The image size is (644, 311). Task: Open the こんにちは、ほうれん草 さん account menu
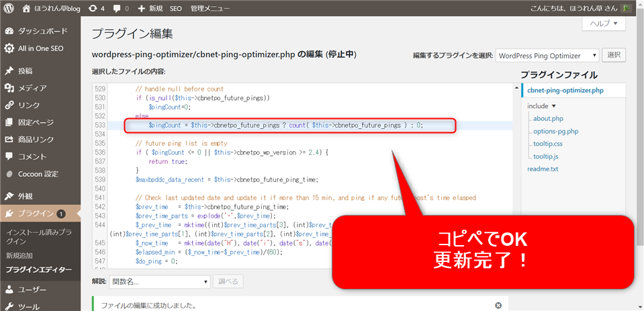(580, 8)
